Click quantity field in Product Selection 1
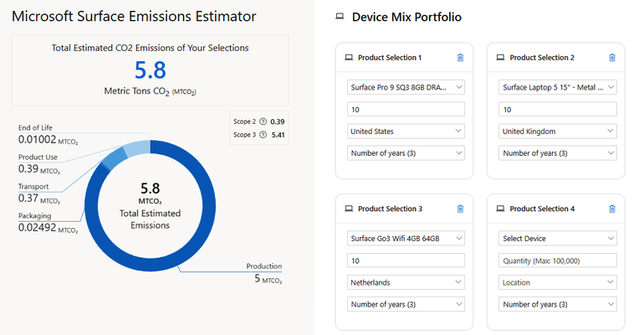Viewport: 644px width, 335px height. click(x=406, y=110)
